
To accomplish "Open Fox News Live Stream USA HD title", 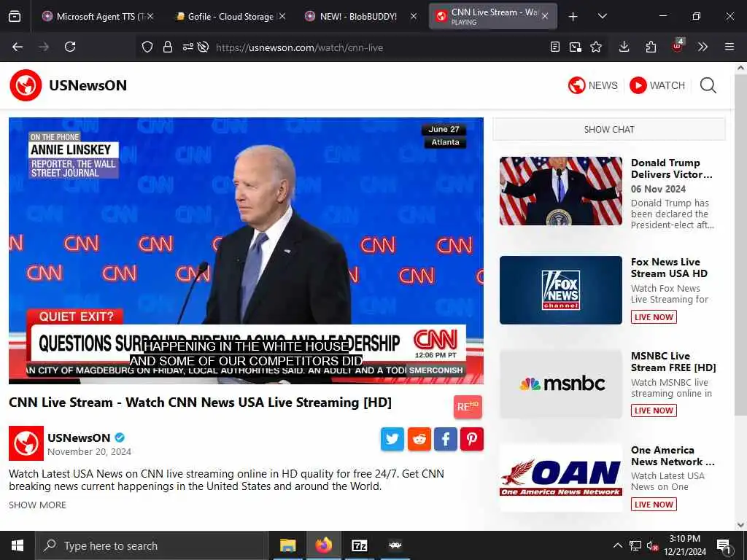I will [x=669, y=268].
